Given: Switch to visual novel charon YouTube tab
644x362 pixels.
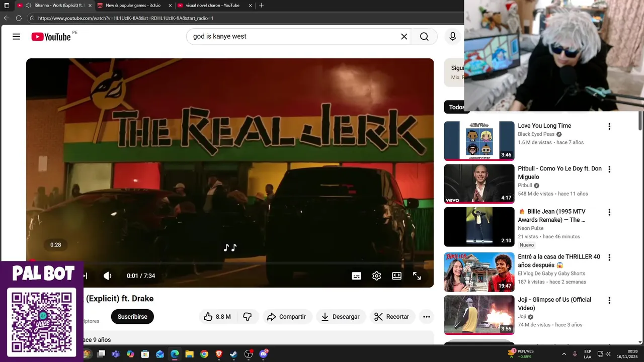Looking at the screenshot, I should pyautogui.click(x=212, y=6).
